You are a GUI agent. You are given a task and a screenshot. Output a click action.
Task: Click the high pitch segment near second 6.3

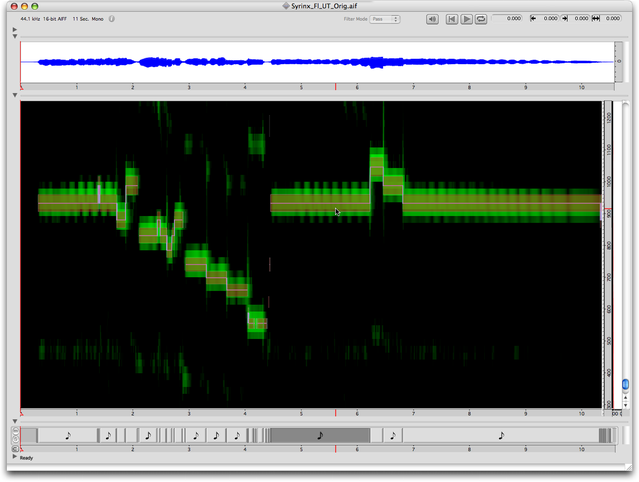[x=377, y=167]
